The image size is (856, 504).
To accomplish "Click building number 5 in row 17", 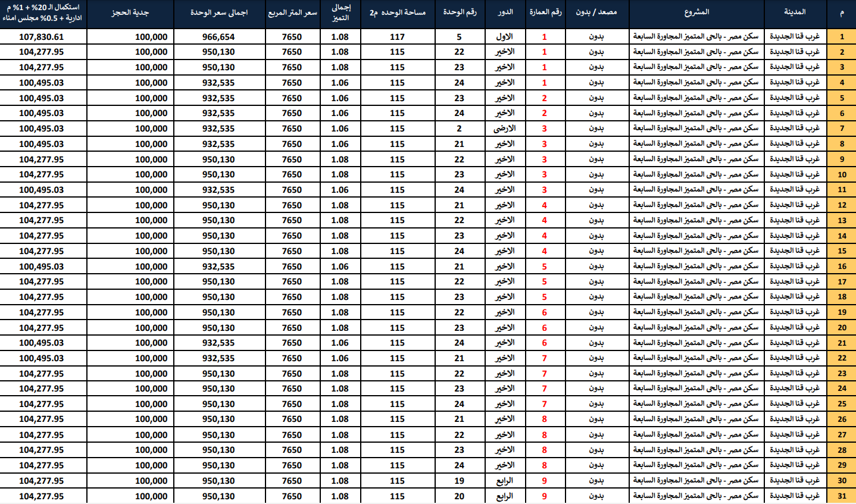I will click(544, 281).
